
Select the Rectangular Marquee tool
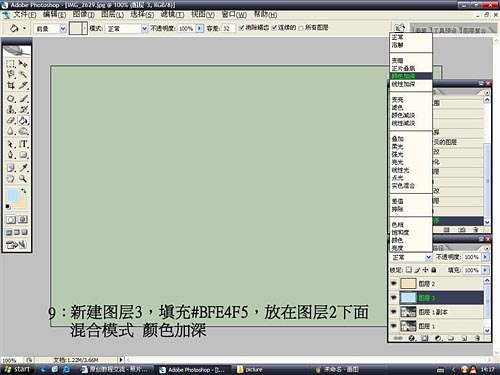tap(11, 63)
